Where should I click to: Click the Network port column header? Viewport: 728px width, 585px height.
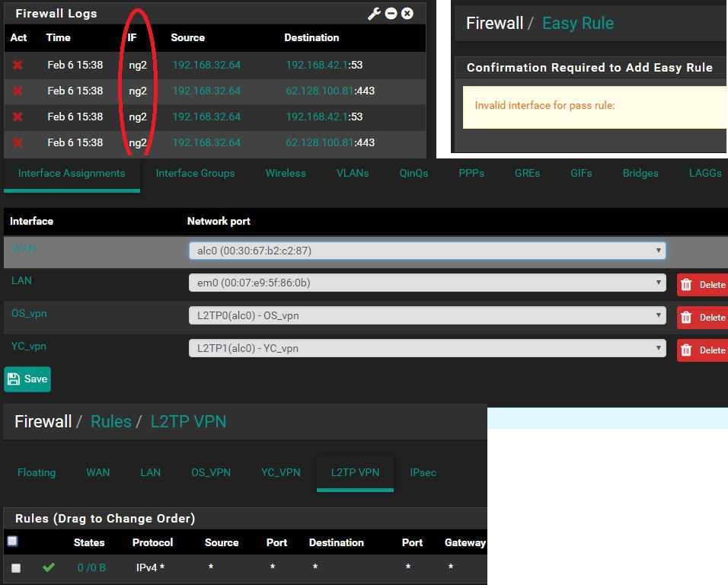coord(219,222)
